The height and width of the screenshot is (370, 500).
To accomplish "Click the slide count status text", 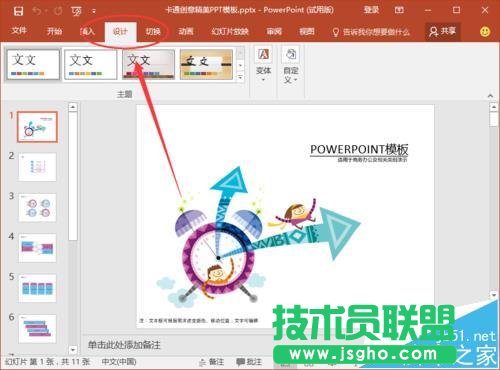I will 47,362.
